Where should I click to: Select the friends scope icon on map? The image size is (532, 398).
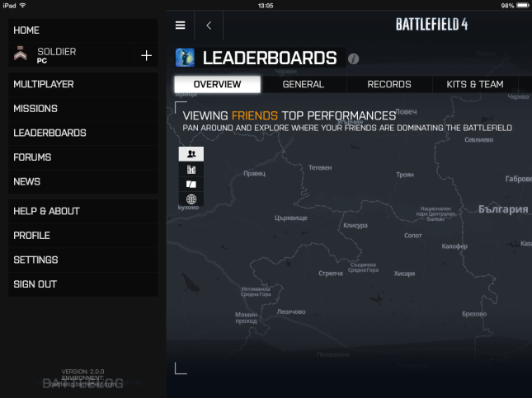click(191, 153)
